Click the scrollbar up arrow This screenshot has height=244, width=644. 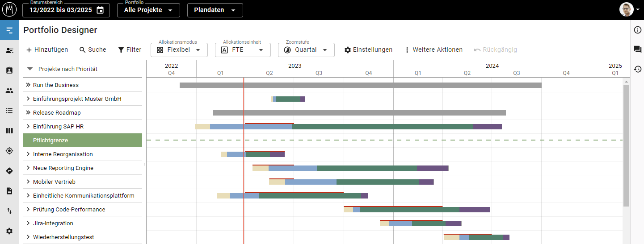pos(626,82)
